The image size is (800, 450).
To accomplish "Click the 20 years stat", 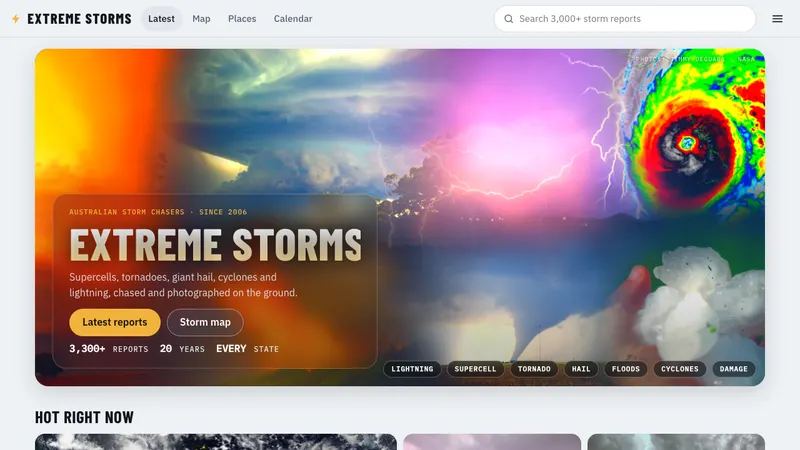I will [x=182, y=349].
